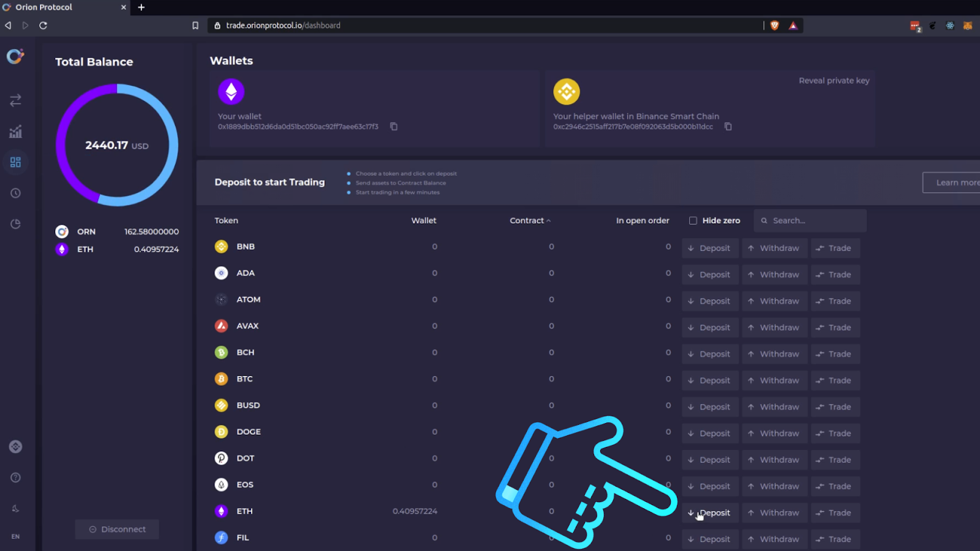980x551 pixels.
Task: Open a new browser tab
Action: 141,7
